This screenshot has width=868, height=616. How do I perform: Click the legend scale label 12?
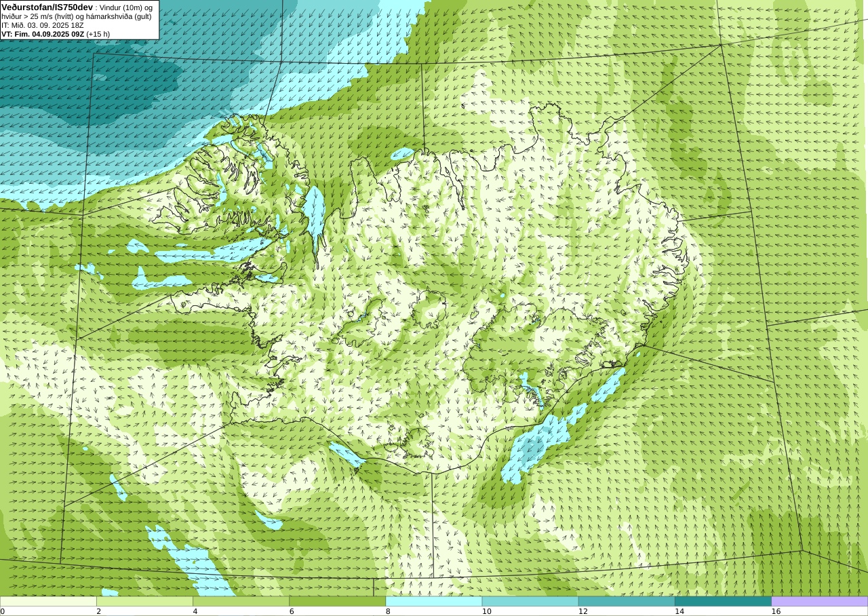click(x=583, y=611)
